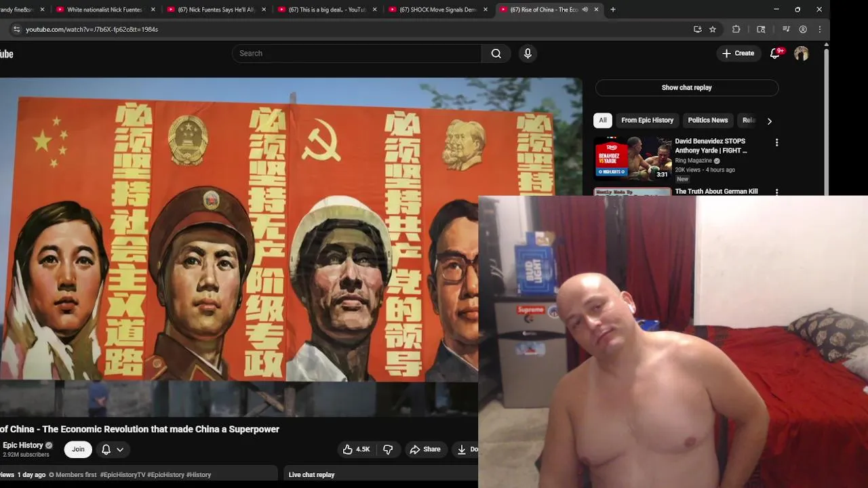Click the Ring Magazine channel name
The height and width of the screenshot is (488, 868).
point(693,161)
